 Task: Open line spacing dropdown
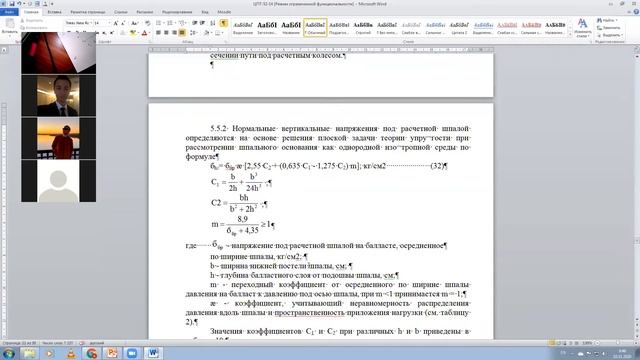coord(193,33)
